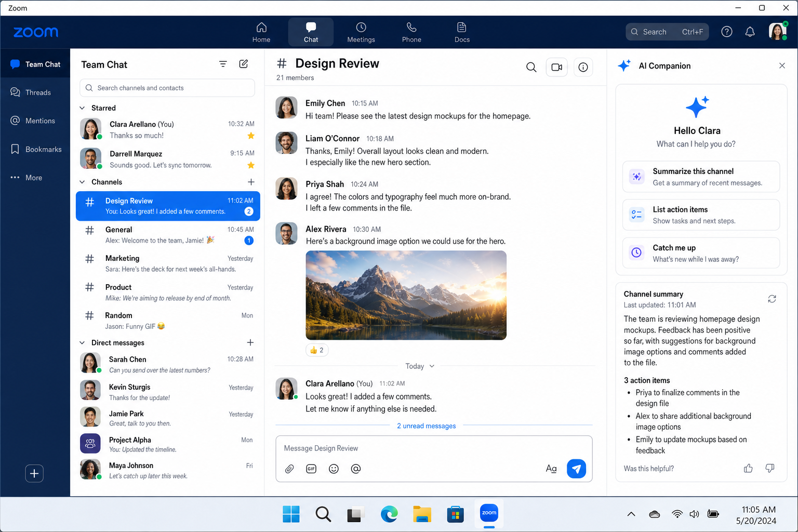Click the thumbs-up reaction with 2
798x532 pixels.
317,350
